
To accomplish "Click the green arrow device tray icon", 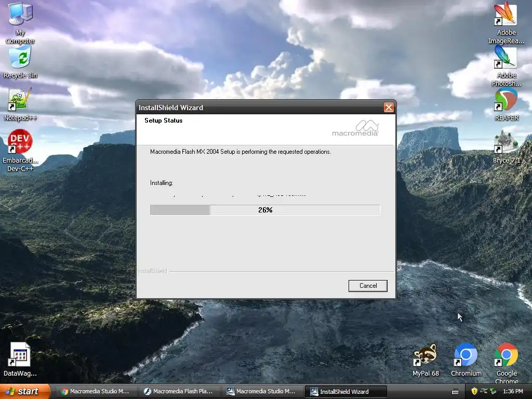I will [x=494, y=391].
